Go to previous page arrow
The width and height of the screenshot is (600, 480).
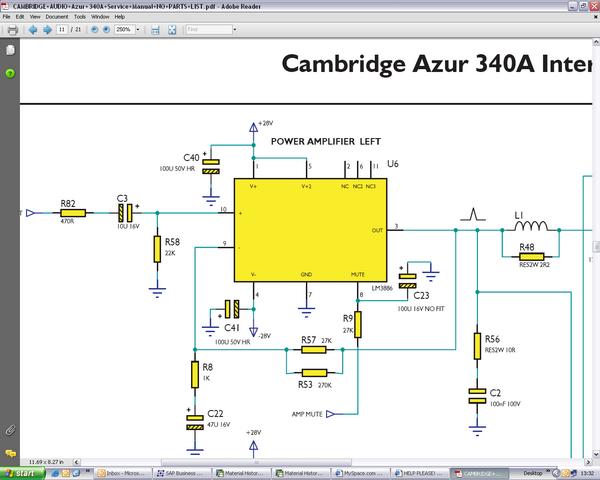(x=33, y=30)
